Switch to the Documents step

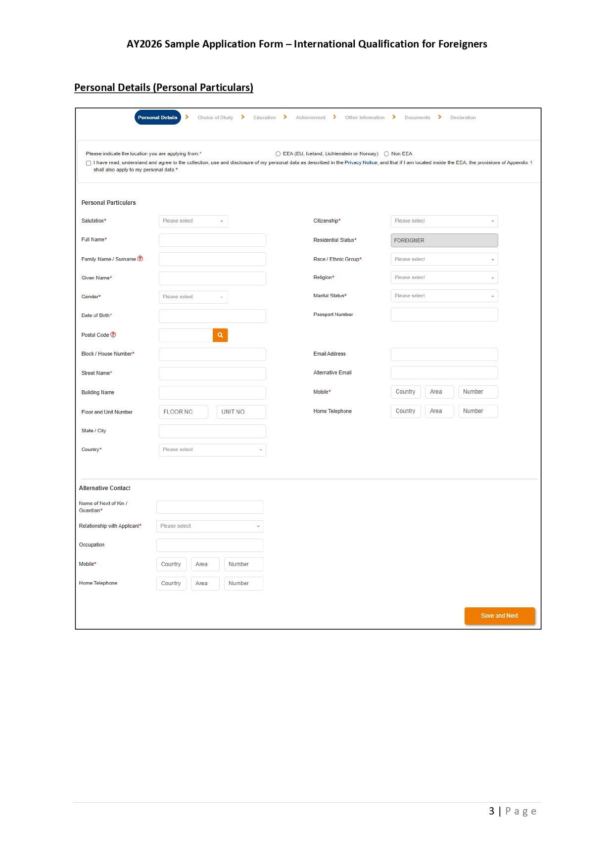tap(417, 118)
